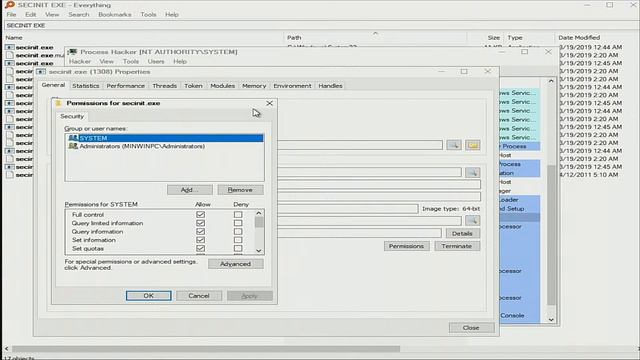
Task: Open Tools menu in Process Hacker
Action: [131, 61]
